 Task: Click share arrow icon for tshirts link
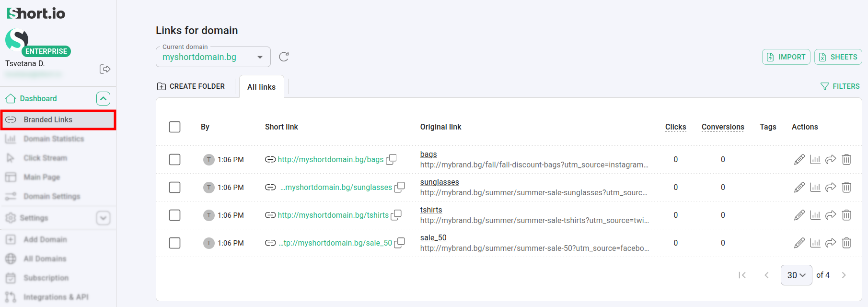[831, 215]
